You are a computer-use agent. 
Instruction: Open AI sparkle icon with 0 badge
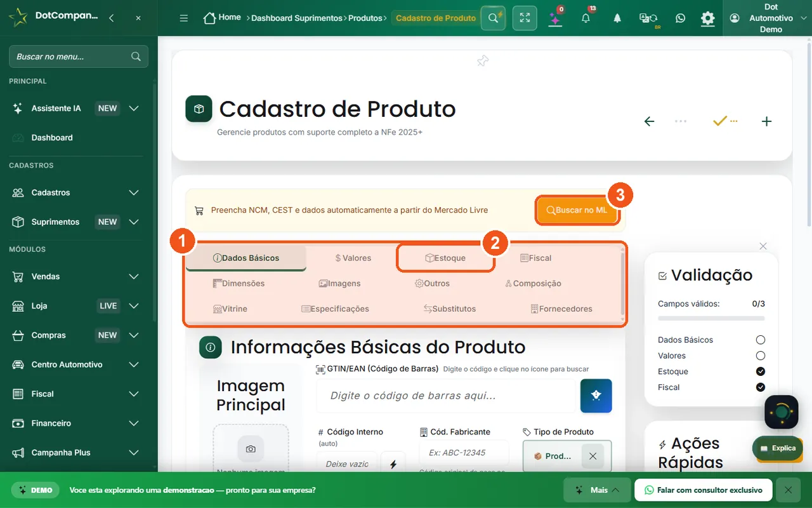click(555, 18)
